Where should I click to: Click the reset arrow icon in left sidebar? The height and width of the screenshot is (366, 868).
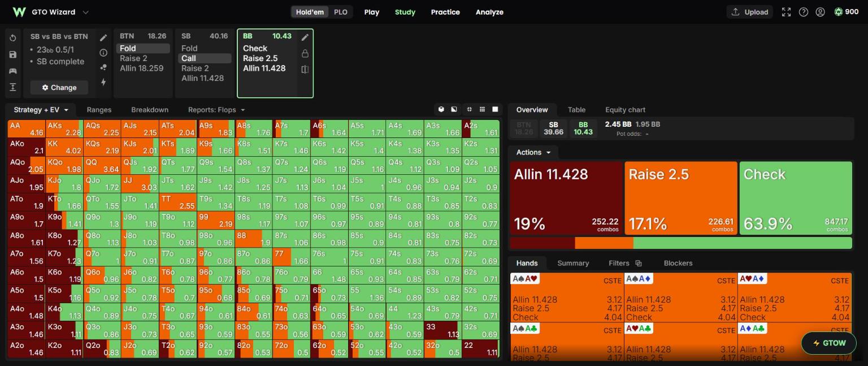[13, 38]
